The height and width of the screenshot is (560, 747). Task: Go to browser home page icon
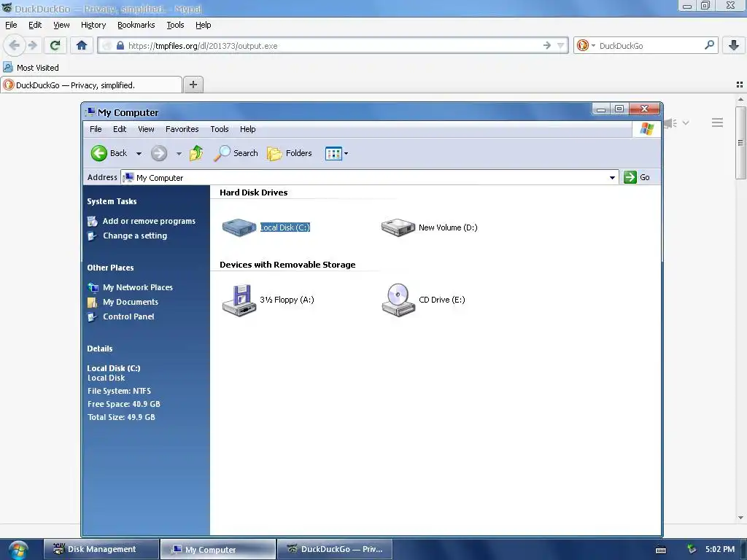(82, 46)
